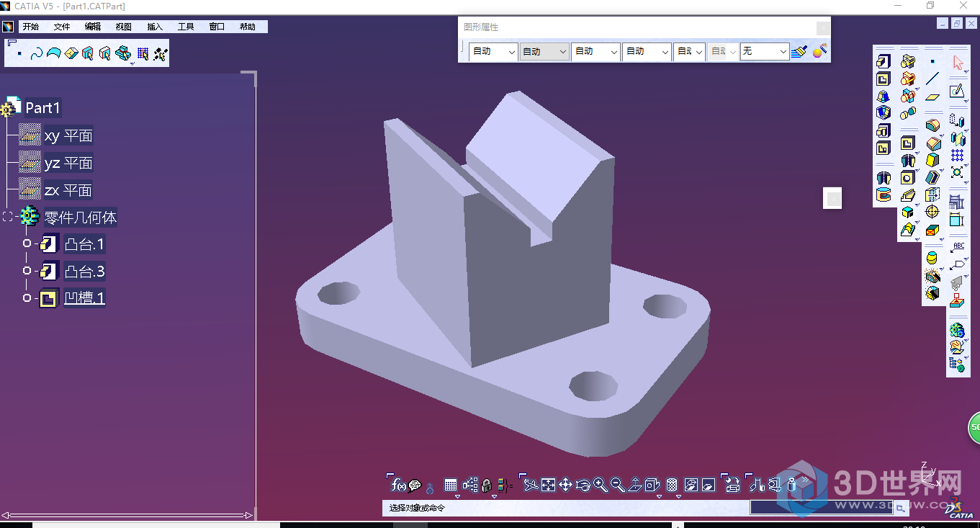Select 凸台.1 pad feature in tree
The image size is (980, 528).
tap(84, 244)
